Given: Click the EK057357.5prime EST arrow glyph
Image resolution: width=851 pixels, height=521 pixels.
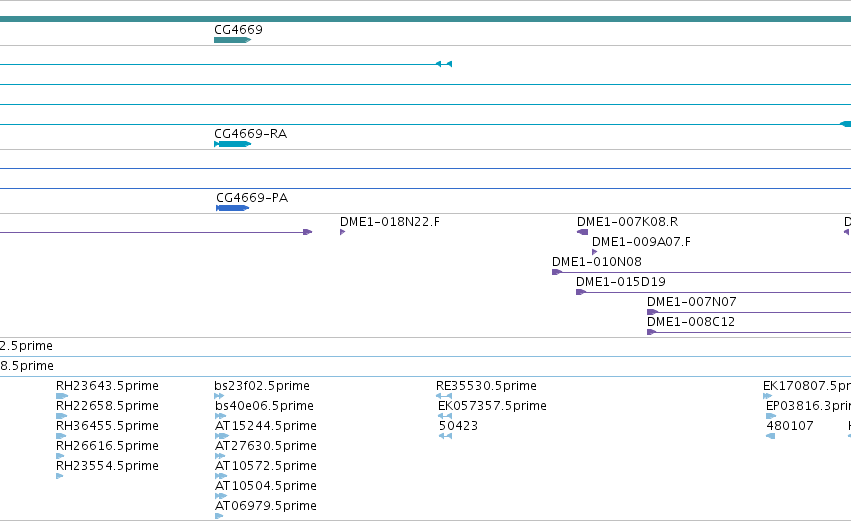Looking at the screenshot, I should click(445, 416).
